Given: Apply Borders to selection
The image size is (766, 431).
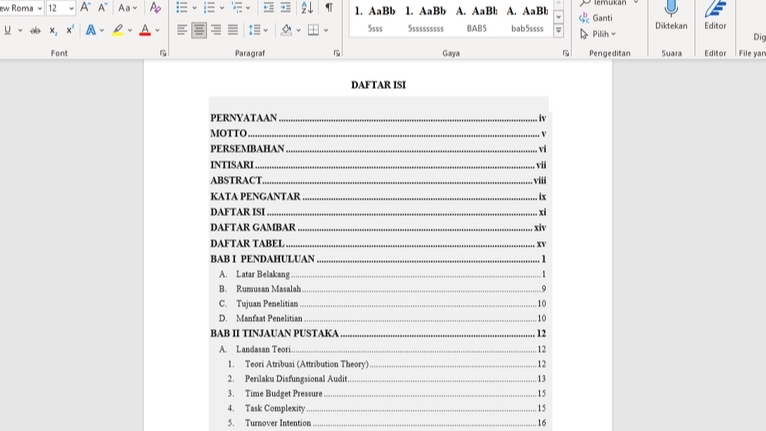Looking at the screenshot, I should pos(314,30).
